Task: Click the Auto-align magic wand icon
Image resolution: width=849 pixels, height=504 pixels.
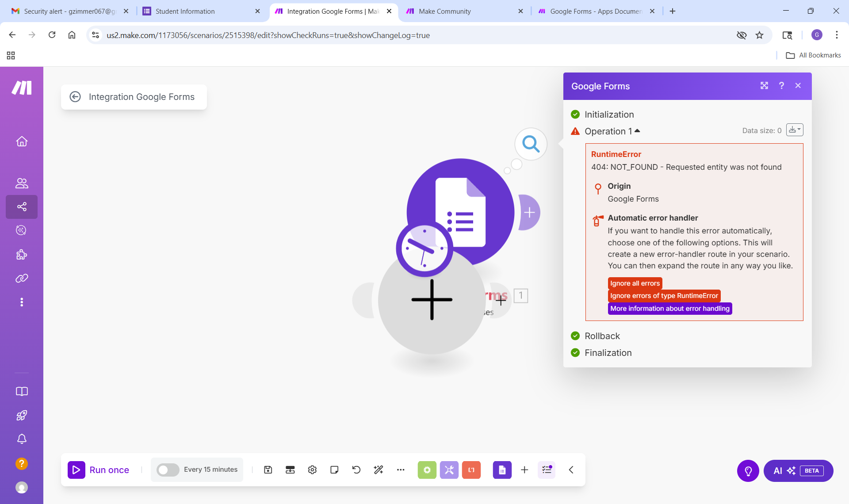Action: 379,470
